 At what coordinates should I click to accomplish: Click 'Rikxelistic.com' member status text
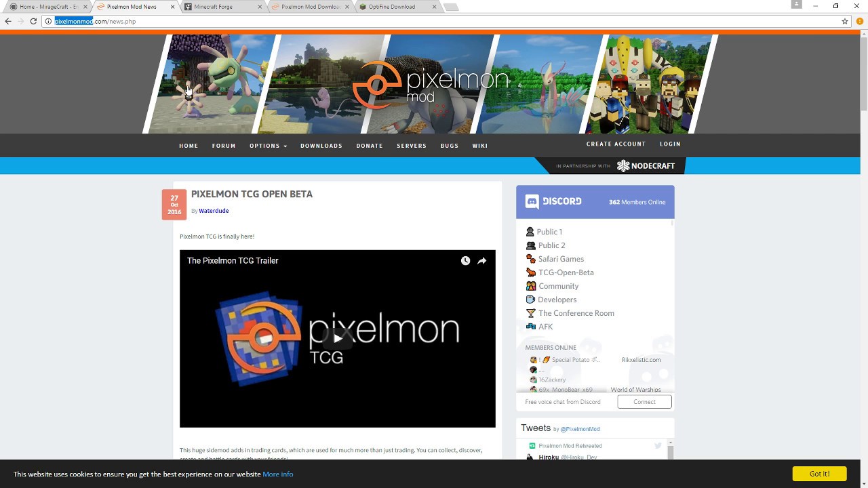click(x=641, y=360)
